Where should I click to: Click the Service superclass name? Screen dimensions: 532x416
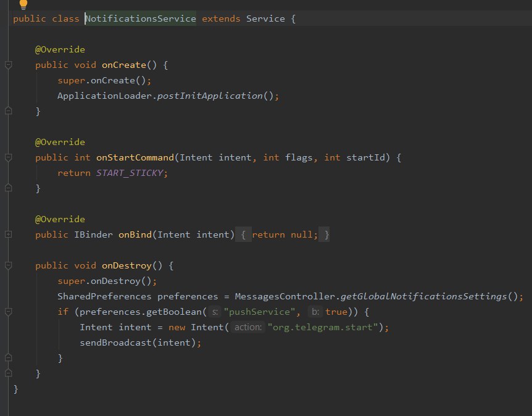click(265, 19)
